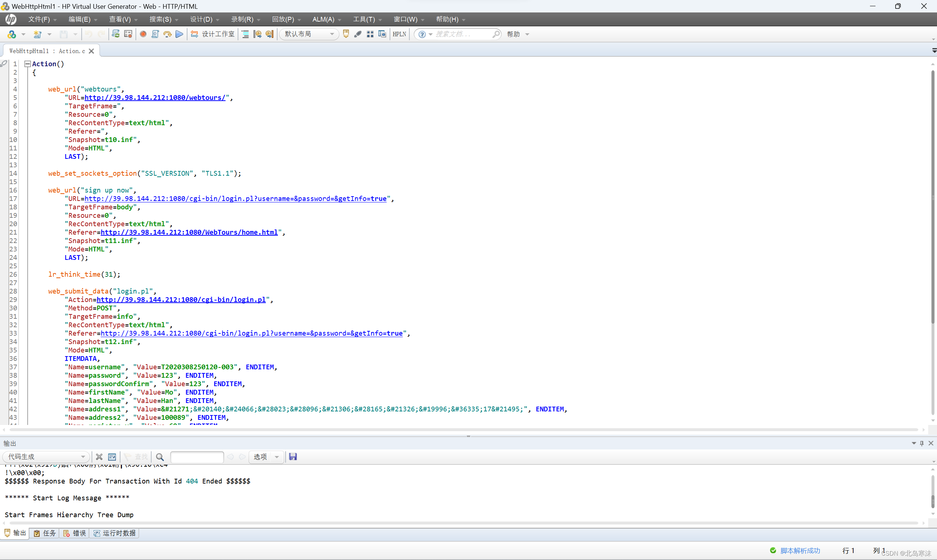Click the output search text field
The height and width of the screenshot is (560, 937).
[x=197, y=457]
